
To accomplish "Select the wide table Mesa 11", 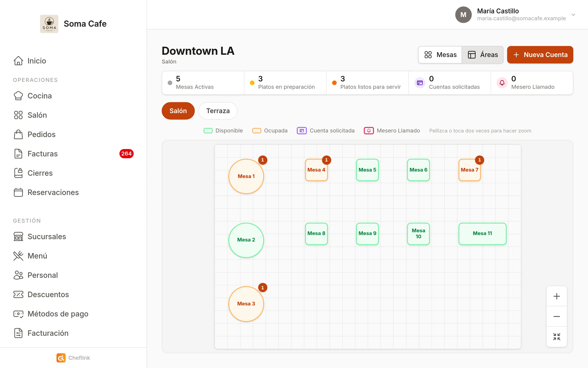I will 482,234.
